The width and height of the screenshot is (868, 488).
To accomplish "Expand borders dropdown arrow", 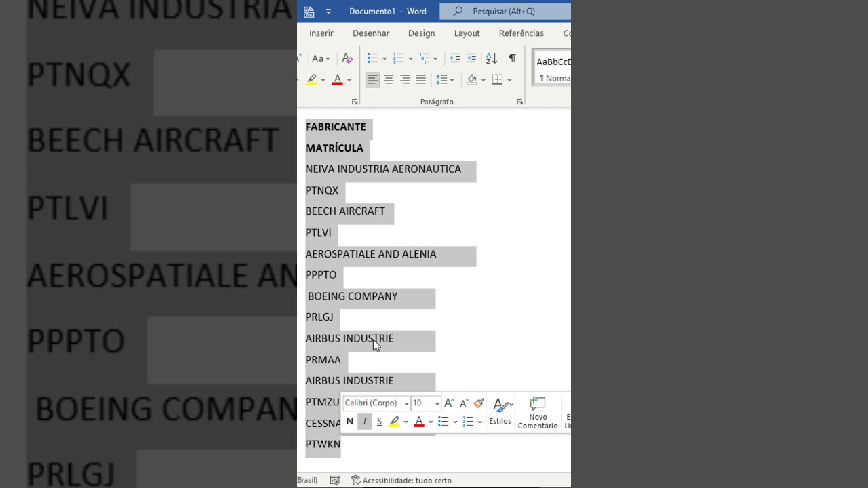I will pos(509,80).
